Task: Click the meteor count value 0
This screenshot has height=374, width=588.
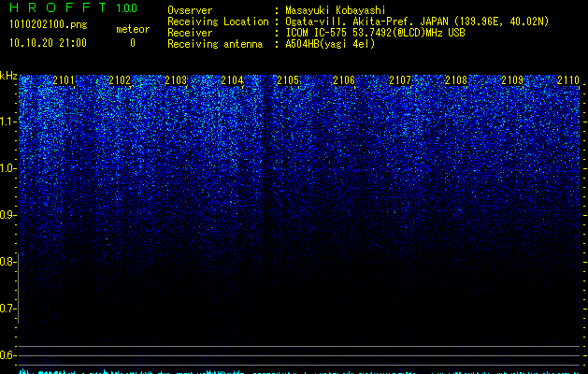Action: tap(133, 43)
